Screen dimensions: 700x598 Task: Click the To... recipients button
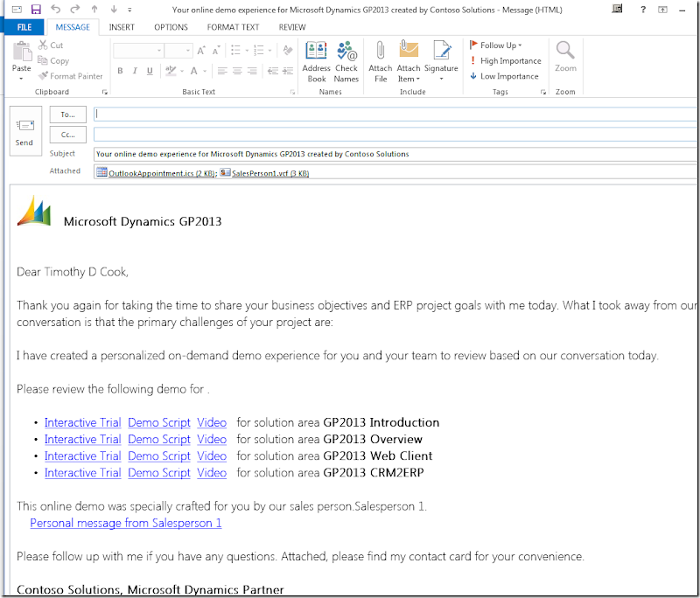(67, 114)
